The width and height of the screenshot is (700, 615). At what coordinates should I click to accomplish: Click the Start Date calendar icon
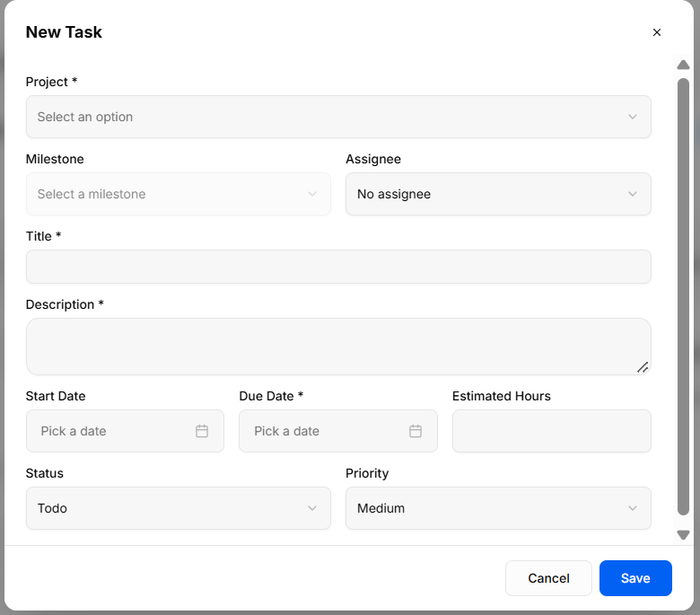tap(202, 431)
